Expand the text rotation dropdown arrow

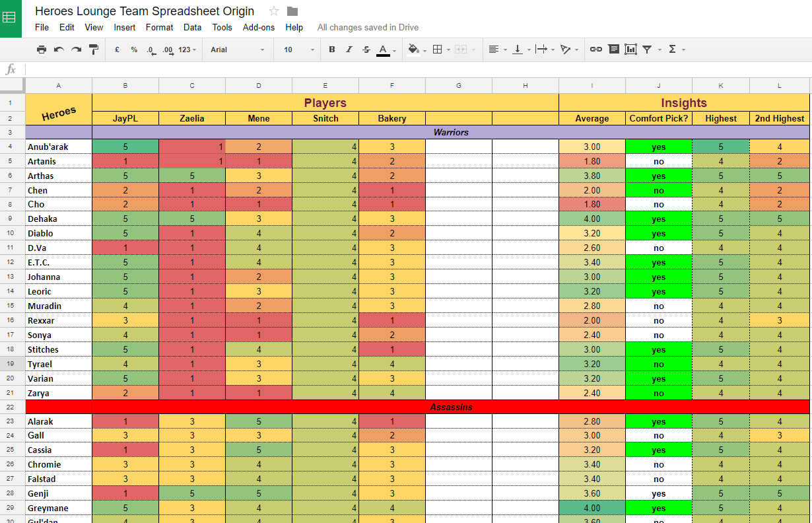(x=577, y=50)
